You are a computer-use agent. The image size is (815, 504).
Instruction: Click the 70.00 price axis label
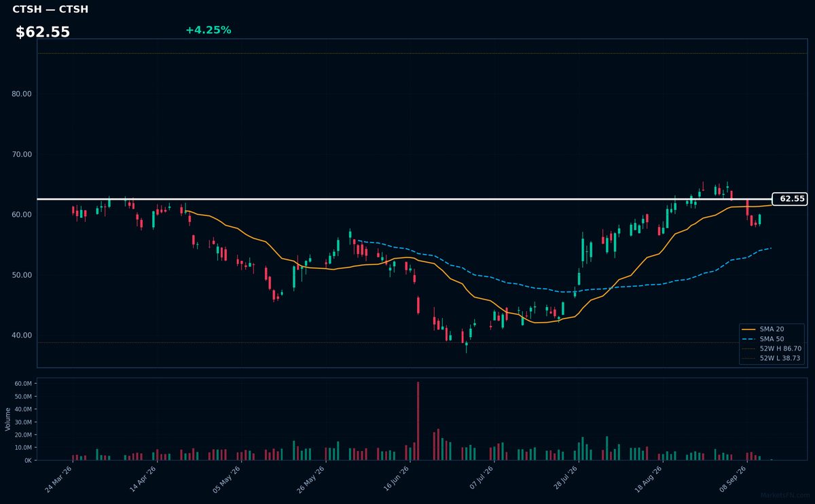point(22,154)
